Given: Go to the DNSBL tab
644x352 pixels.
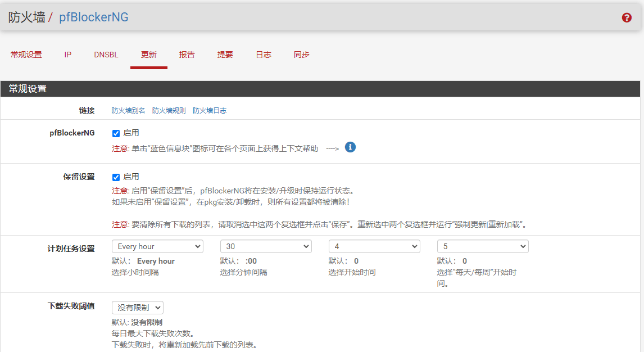Looking at the screenshot, I should pyautogui.click(x=106, y=55).
